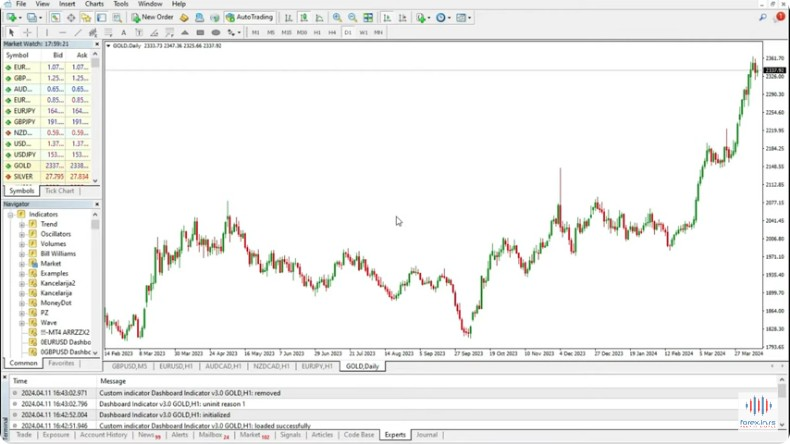Open the Insert menu

click(67, 4)
